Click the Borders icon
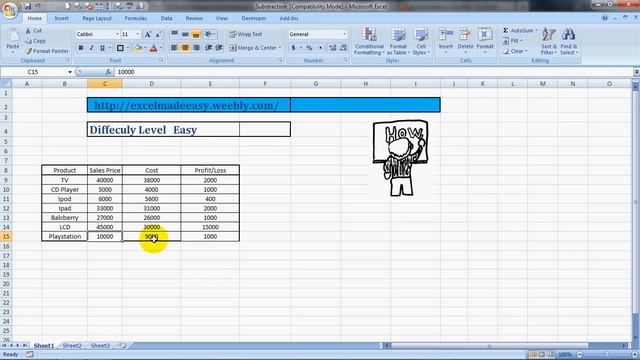 (120, 48)
